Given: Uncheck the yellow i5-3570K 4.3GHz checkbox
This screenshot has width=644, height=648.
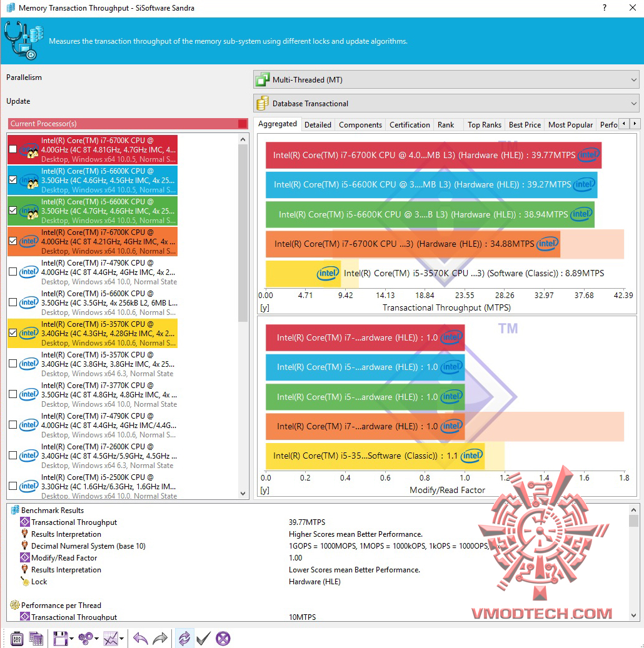Looking at the screenshot, I should click(13, 332).
